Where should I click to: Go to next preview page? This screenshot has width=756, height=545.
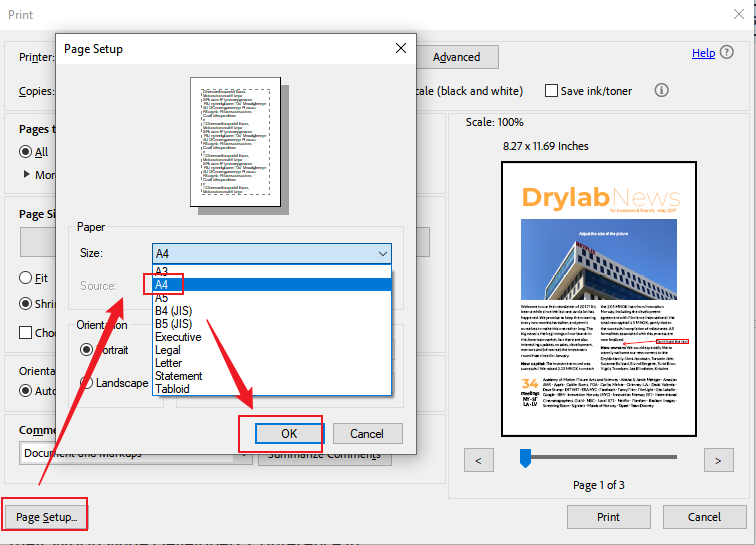tap(718, 460)
